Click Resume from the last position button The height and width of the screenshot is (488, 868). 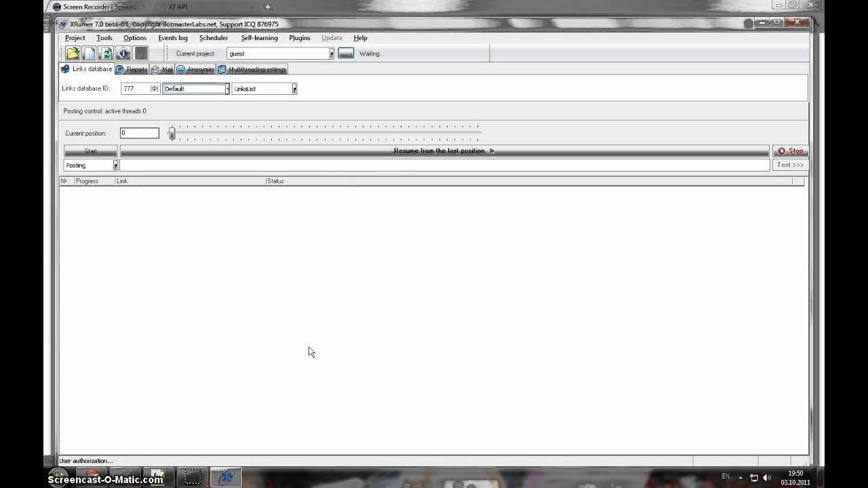point(444,151)
